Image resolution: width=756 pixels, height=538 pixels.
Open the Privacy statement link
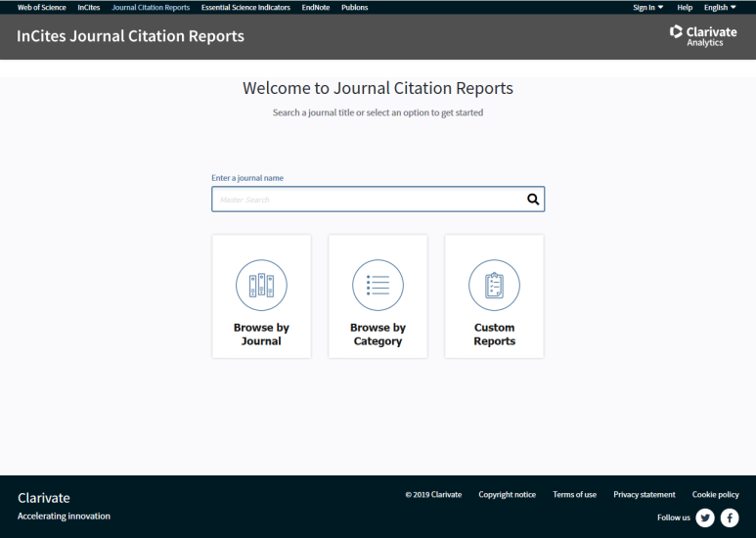(645, 495)
